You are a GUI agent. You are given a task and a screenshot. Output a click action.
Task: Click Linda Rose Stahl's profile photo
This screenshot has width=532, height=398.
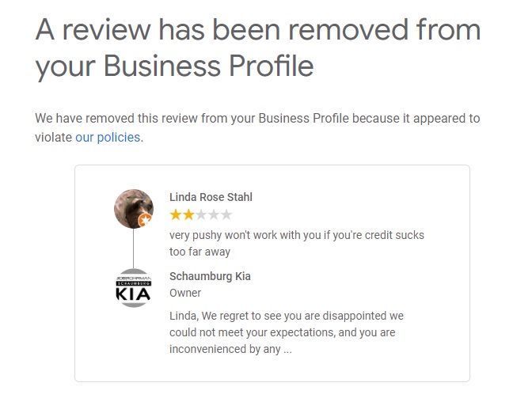tap(132, 208)
